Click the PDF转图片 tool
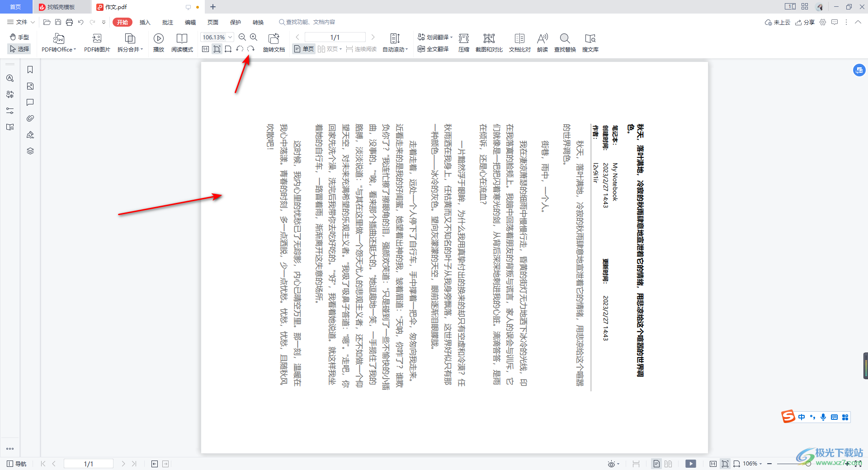Screen dimensions: 868x470 pos(97,43)
